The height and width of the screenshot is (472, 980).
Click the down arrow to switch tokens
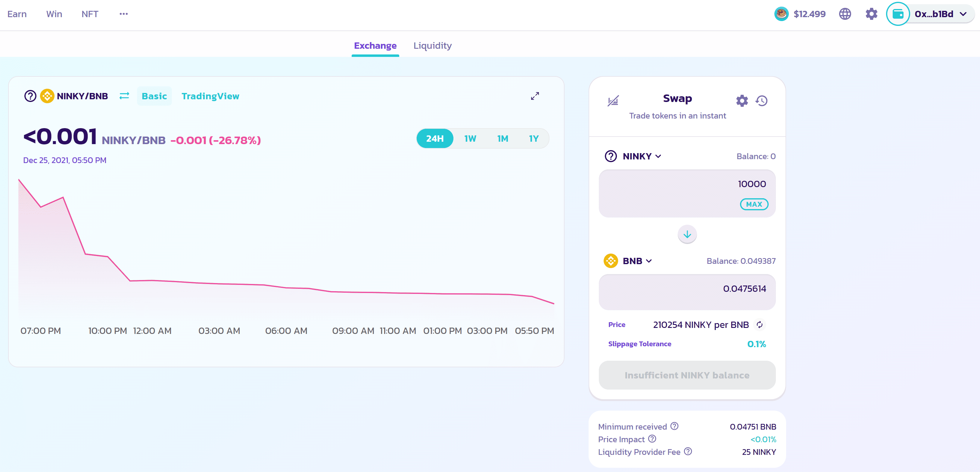coord(687,234)
